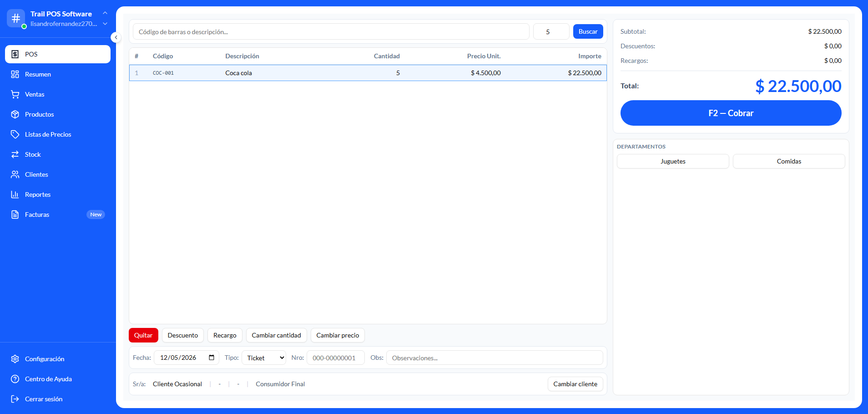This screenshot has height=414, width=868.
Task: Click the Nro field 000-00000001
Action: 336,358
